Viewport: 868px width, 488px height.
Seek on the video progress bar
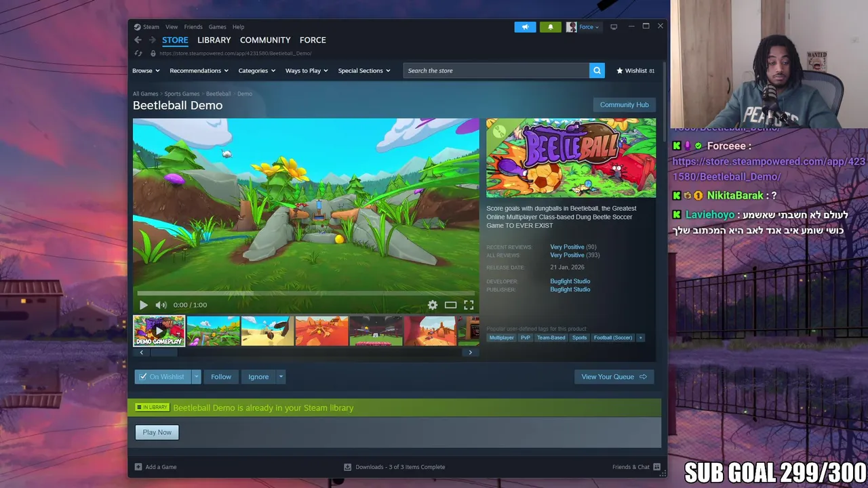click(x=306, y=293)
